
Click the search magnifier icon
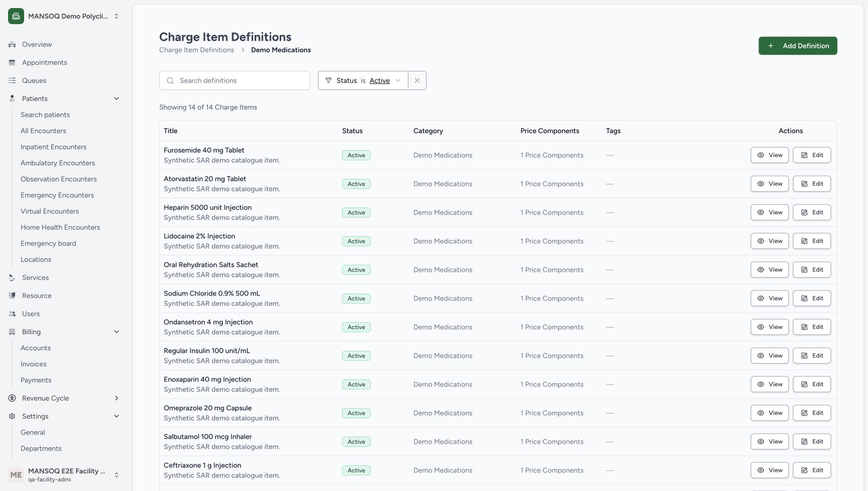click(170, 80)
